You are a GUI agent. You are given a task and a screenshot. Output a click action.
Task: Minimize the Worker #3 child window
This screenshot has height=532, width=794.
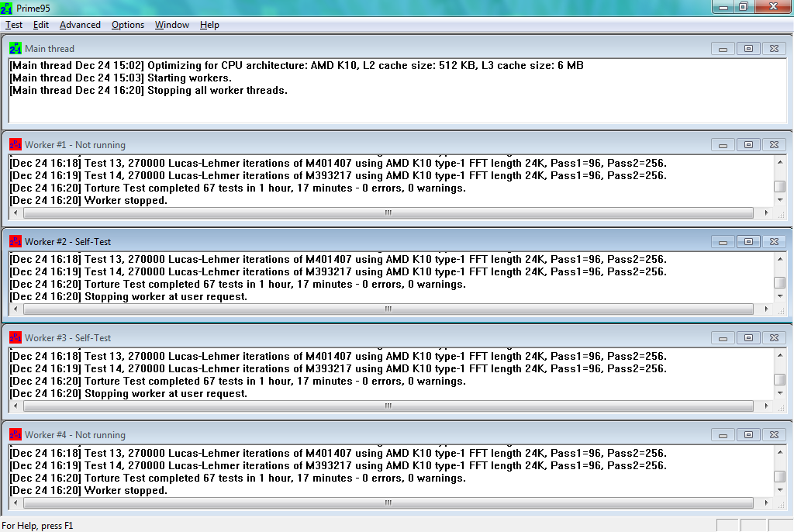(723, 338)
